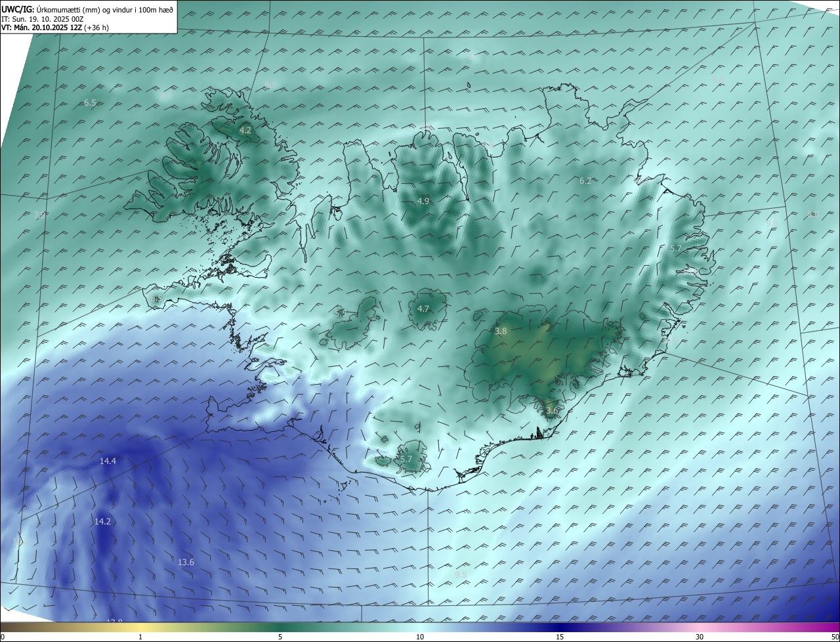The image size is (840, 642).
Task: Click the 14.4 precipitable water value
Action: (108, 461)
